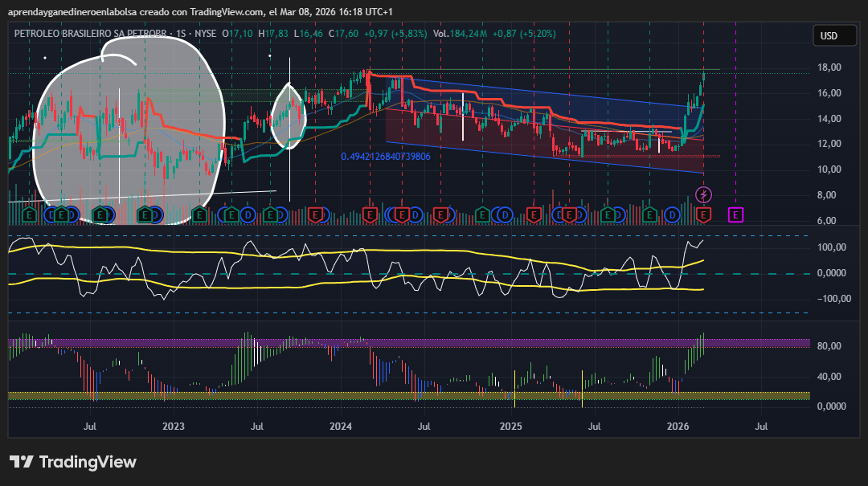Click the purple lightning bolt event icon
This screenshot has height=486, width=868.
pos(703,194)
